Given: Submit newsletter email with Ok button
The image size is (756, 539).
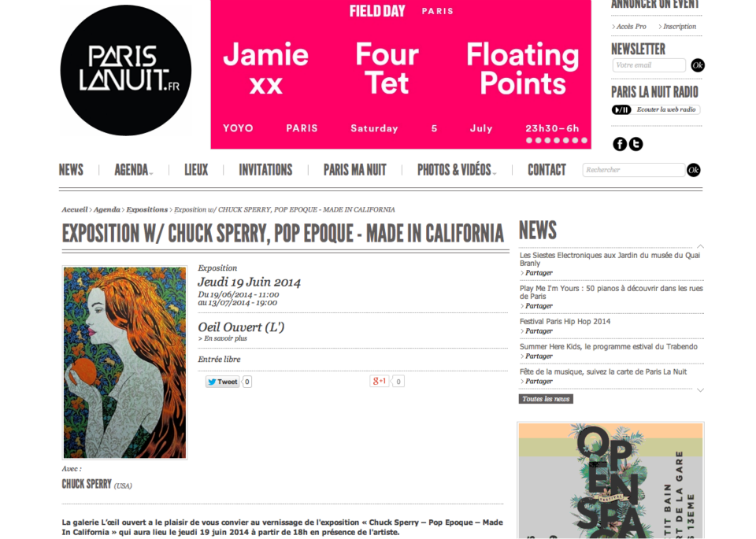Looking at the screenshot, I should pos(697,65).
